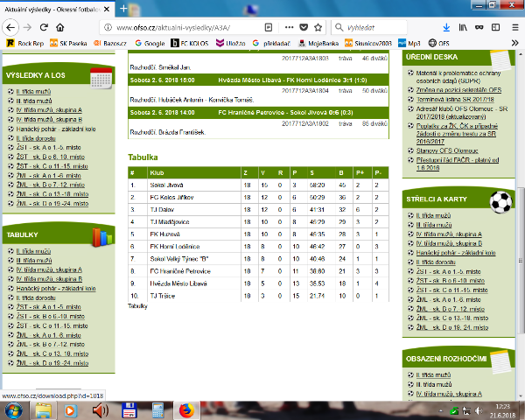The height and width of the screenshot is (420, 525).
Task: Click the Klub column header
Action: click(157, 173)
